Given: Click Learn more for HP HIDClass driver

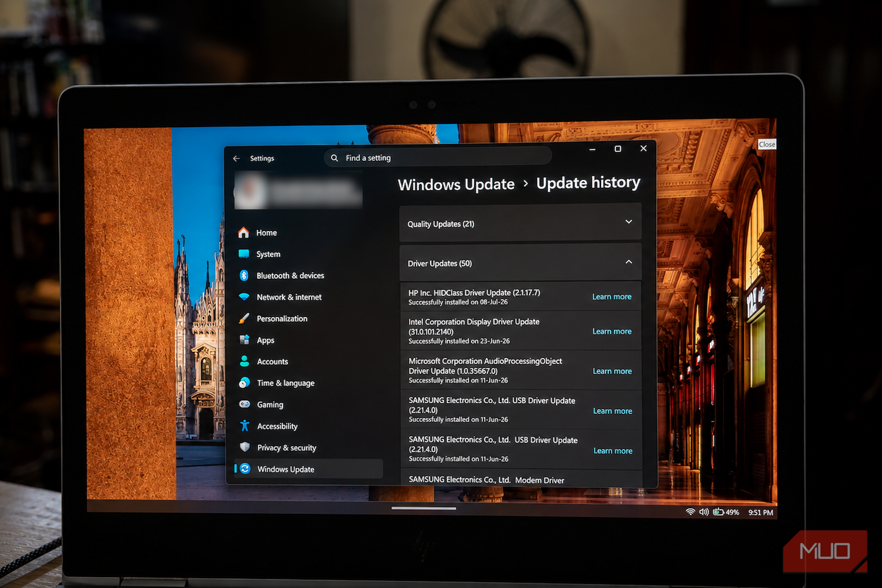Looking at the screenshot, I should 612,297.
